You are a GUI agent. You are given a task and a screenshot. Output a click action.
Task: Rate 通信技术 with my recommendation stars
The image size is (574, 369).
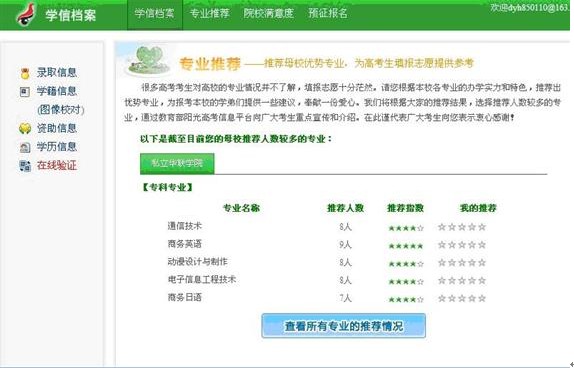[462, 227]
